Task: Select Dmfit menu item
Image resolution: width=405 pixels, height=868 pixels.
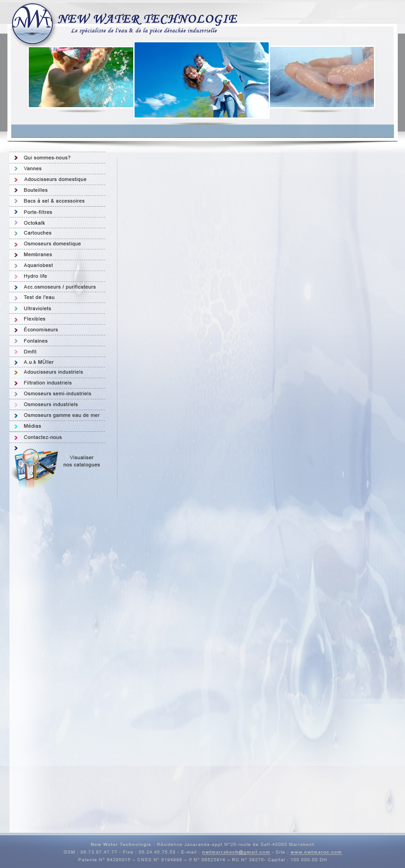Action: 30,352
